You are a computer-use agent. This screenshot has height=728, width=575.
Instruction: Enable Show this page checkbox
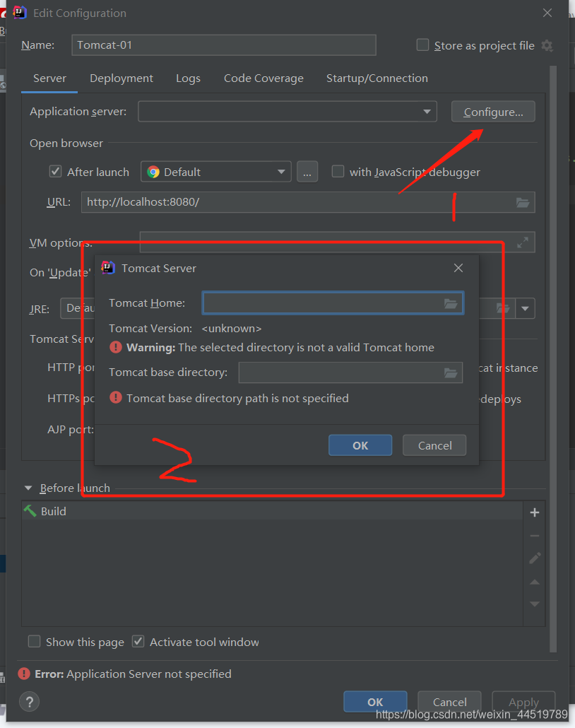[x=34, y=641]
